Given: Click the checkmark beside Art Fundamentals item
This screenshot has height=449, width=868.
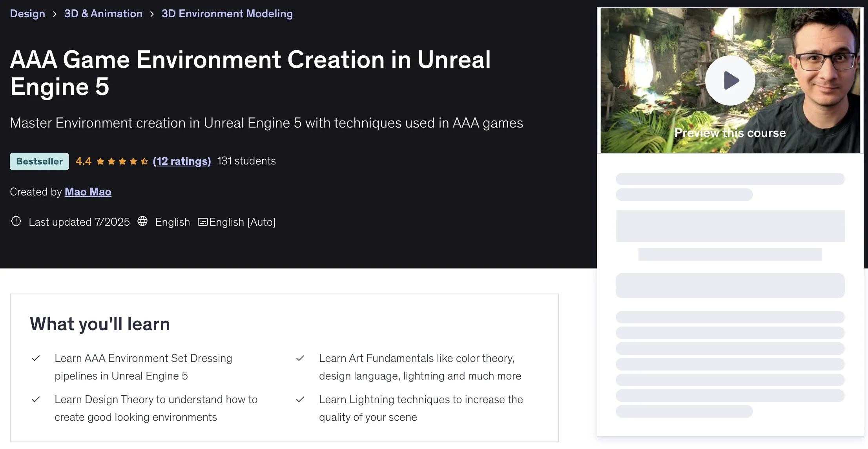Looking at the screenshot, I should (x=300, y=358).
